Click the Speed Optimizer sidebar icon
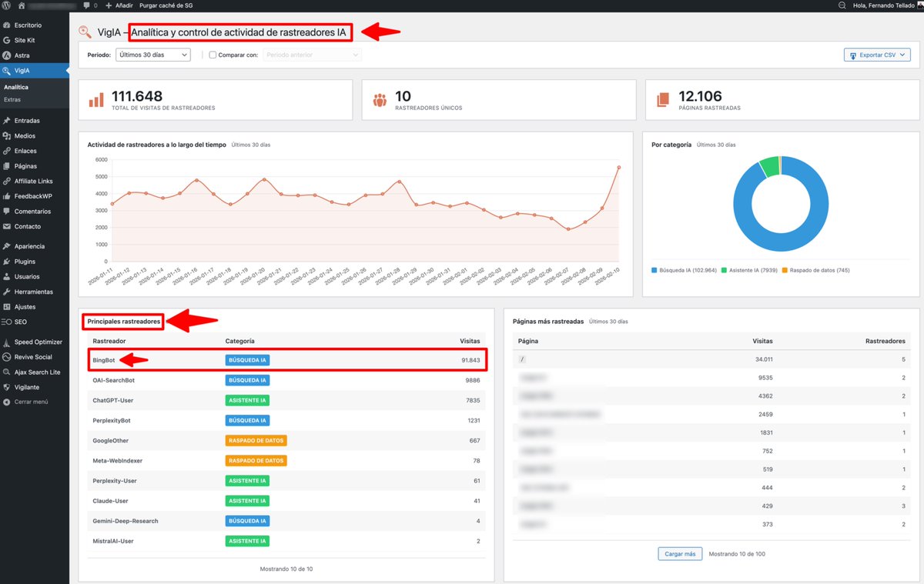924x584 pixels. [x=7, y=342]
